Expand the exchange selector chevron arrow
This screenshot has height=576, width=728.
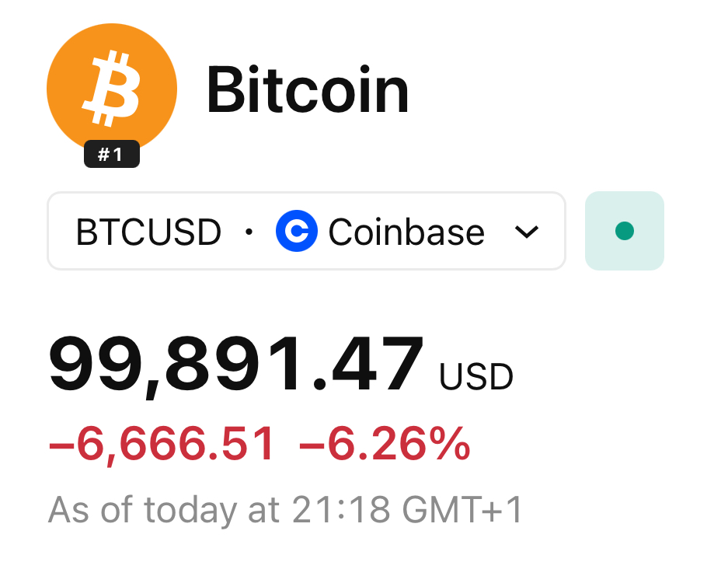[x=527, y=232]
